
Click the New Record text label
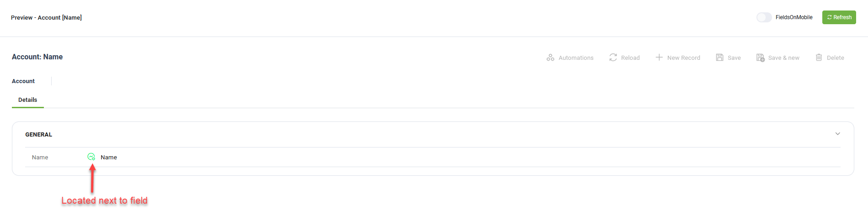[684, 58]
